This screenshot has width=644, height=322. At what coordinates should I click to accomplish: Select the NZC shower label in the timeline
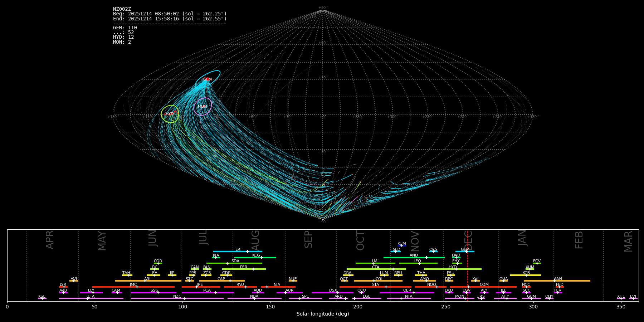(x=177, y=296)
